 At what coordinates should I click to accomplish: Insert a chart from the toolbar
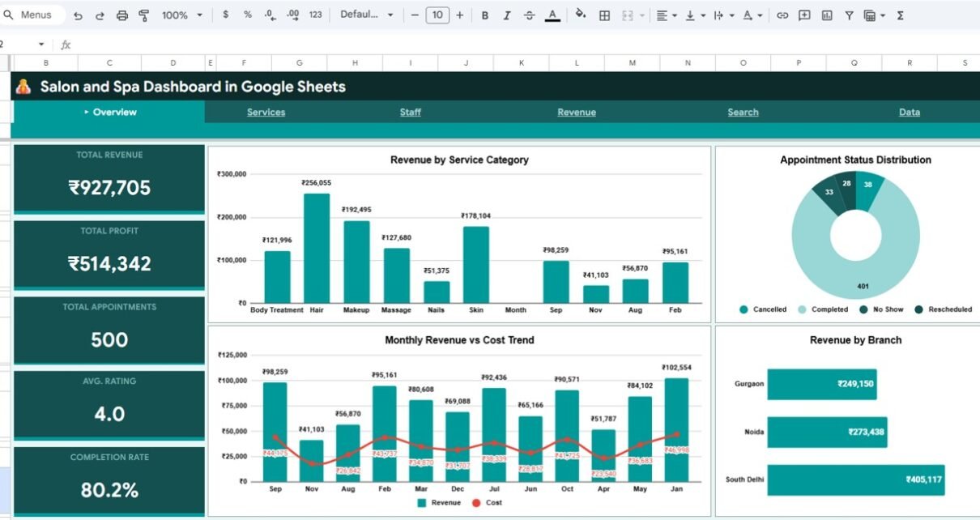point(827,15)
